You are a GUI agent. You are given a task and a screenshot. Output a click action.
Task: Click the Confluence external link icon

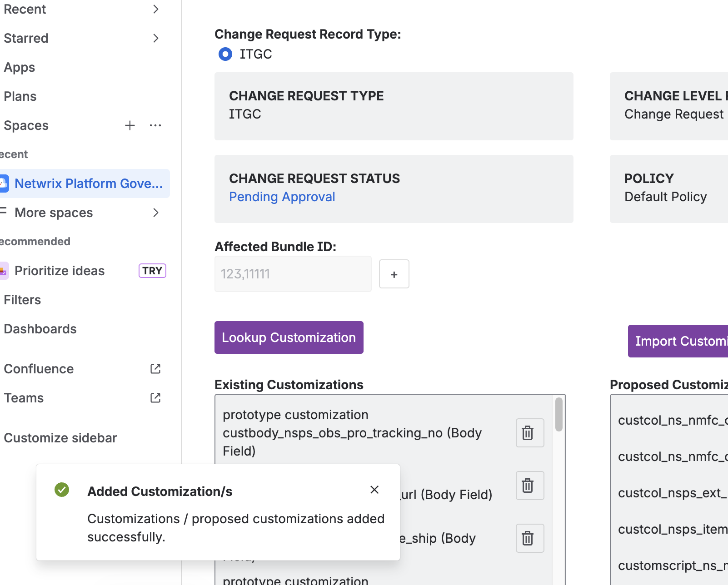pos(155,369)
